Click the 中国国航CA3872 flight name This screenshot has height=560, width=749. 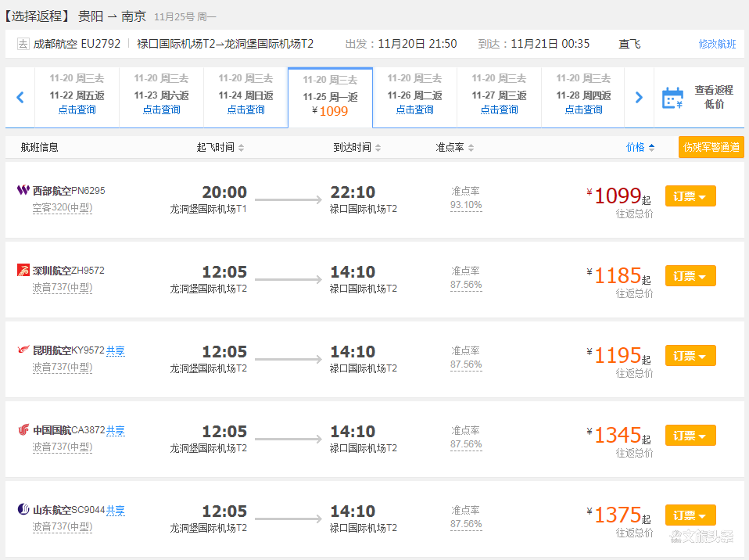tap(68, 430)
